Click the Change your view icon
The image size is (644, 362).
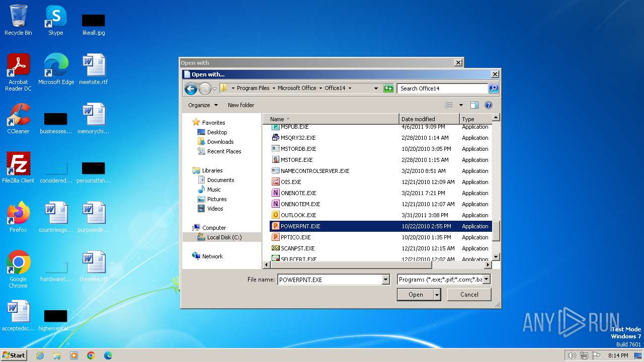(449, 105)
